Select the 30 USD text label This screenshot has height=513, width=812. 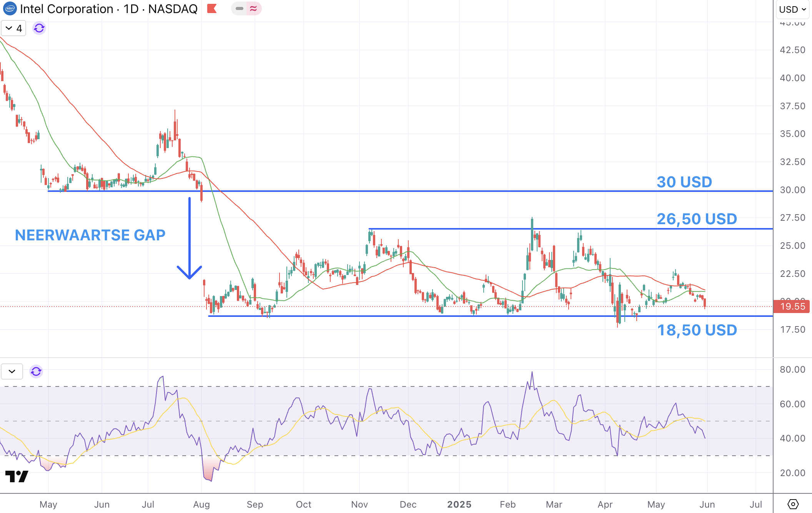click(684, 182)
